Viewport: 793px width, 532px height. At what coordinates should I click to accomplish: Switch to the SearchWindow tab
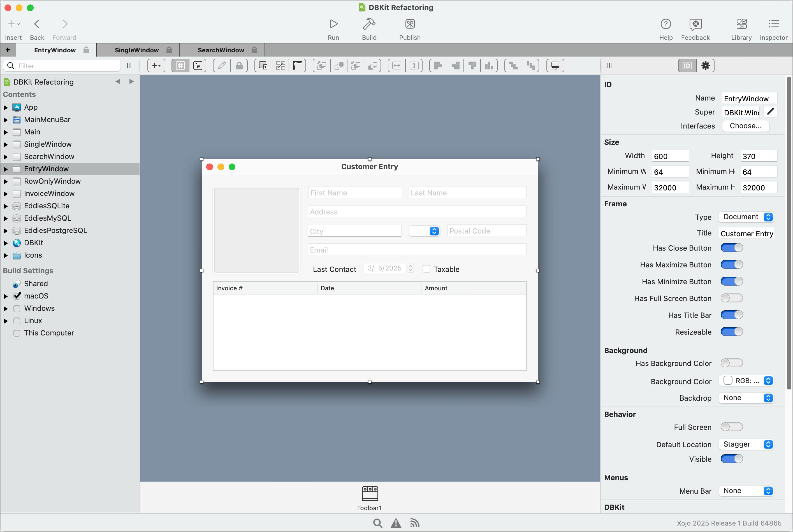click(221, 50)
